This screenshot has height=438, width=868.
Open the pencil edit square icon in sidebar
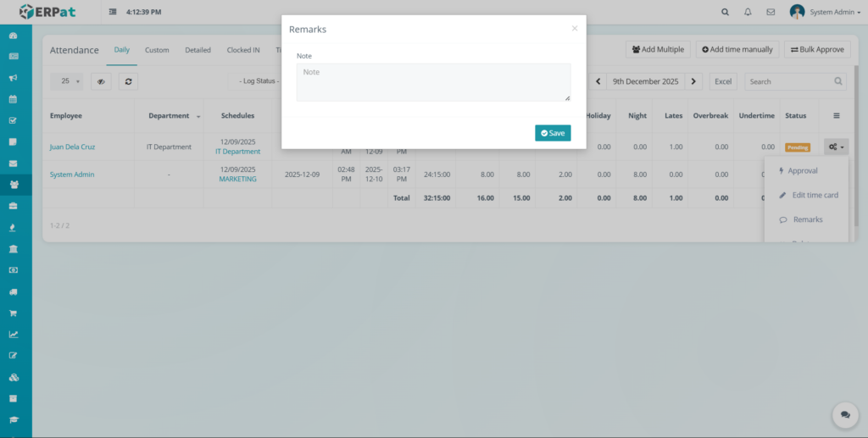(14, 356)
